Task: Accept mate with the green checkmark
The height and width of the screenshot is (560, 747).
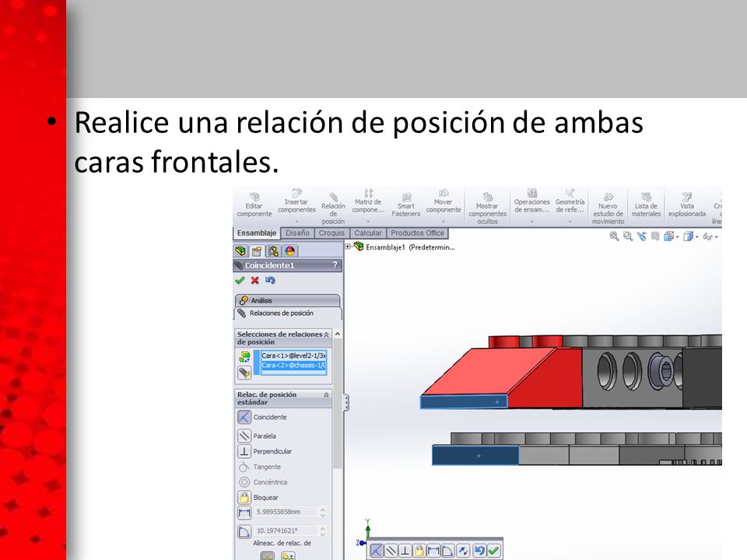Action: click(240, 280)
